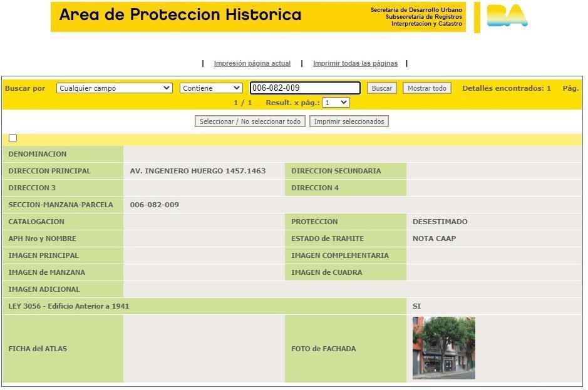Click the 'Detalles encontrados: 1' text
588x390 pixels.
(506, 88)
